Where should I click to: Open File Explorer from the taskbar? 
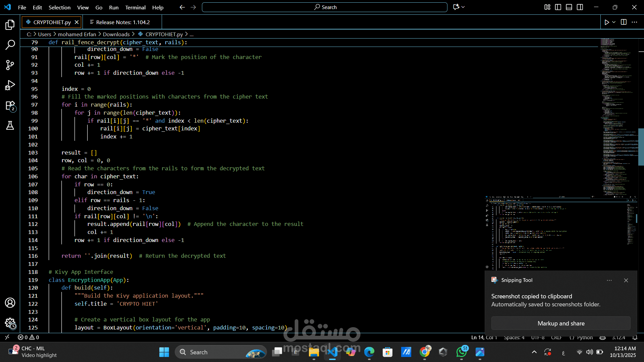click(x=314, y=352)
